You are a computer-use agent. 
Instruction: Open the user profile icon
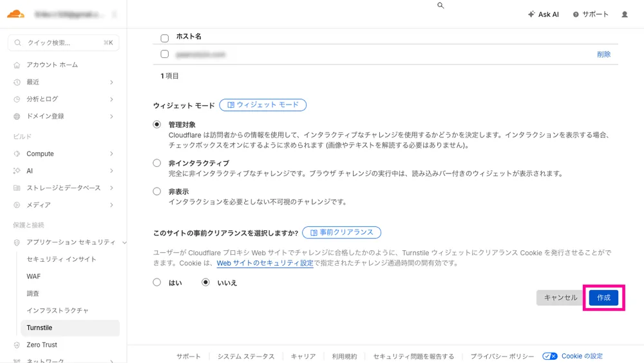[624, 14]
